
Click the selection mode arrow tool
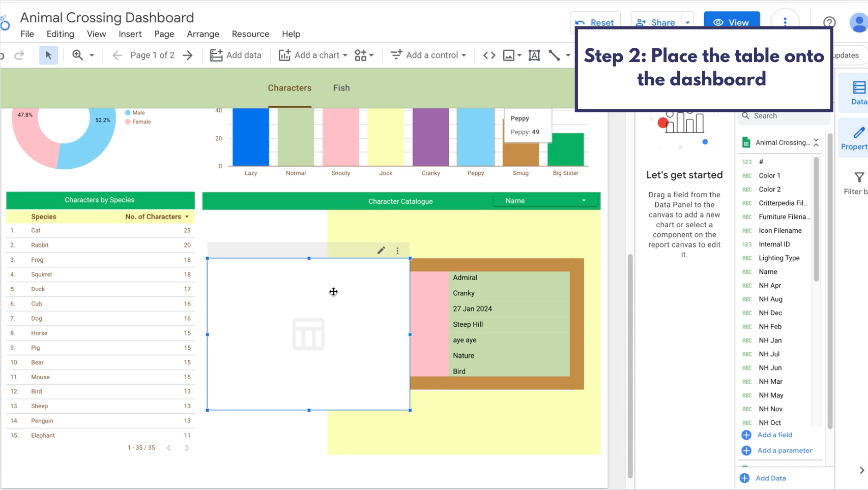[48, 55]
